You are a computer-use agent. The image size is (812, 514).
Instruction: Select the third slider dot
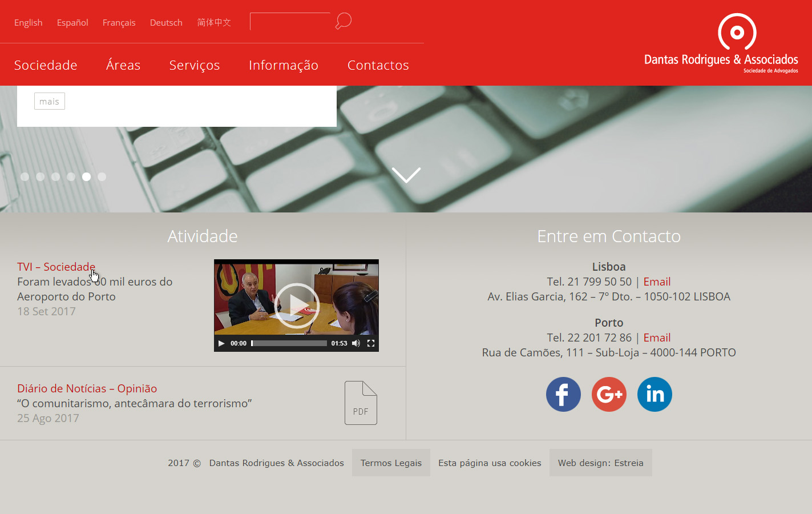coord(55,177)
